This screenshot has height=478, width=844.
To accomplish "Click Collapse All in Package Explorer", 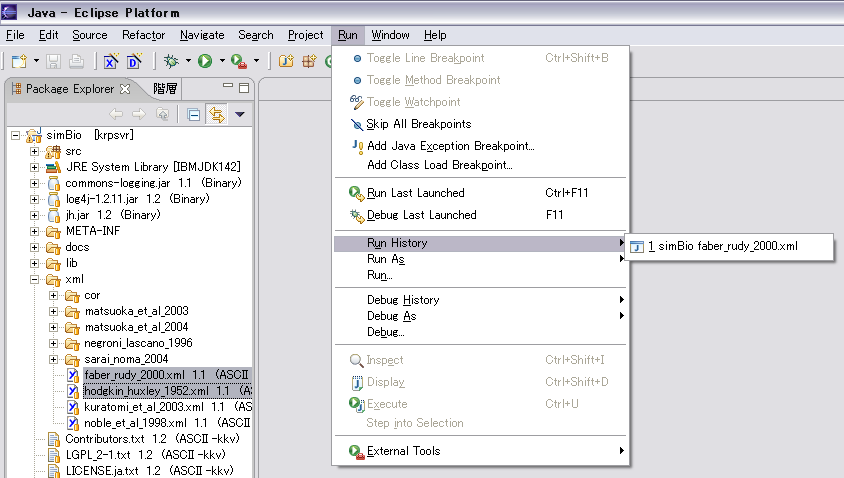I will point(194,114).
